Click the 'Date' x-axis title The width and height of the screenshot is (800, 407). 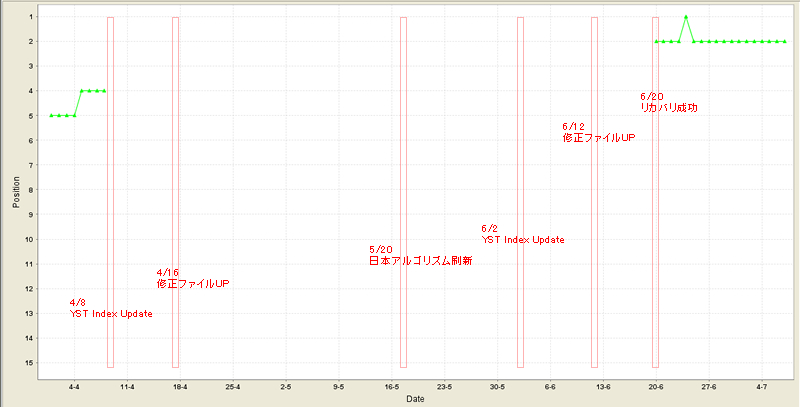(415, 399)
